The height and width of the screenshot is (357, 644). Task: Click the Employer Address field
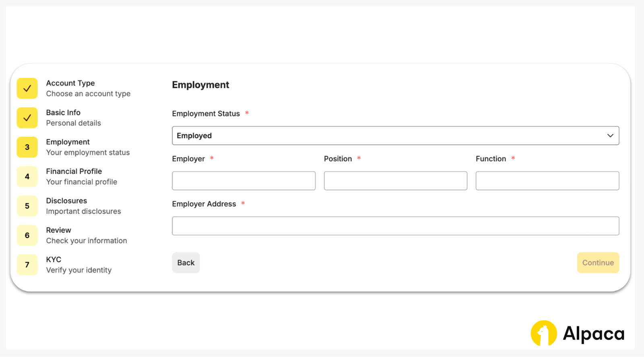[395, 226]
